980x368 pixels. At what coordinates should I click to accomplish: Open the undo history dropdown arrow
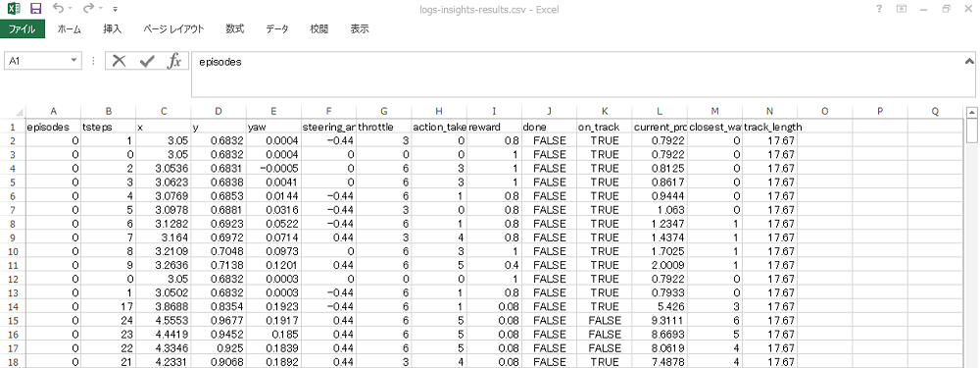pyautogui.click(x=70, y=9)
